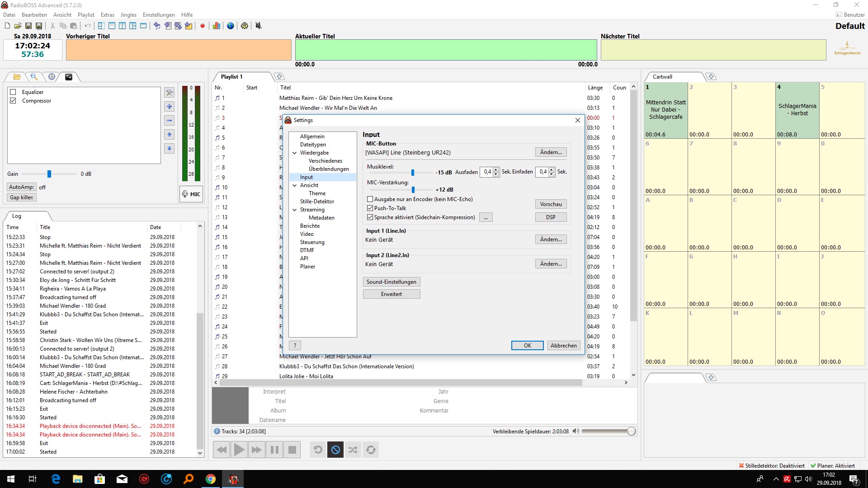The image size is (868, 488).
Task: Open Chrome from the Windows taskbar
Action: click(211, 479)
